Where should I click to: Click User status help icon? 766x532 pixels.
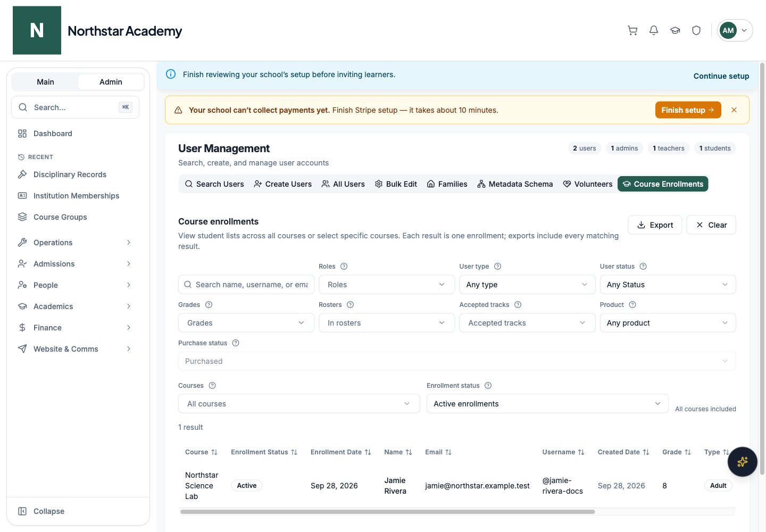pyautogui.click(x=643, y=267)
